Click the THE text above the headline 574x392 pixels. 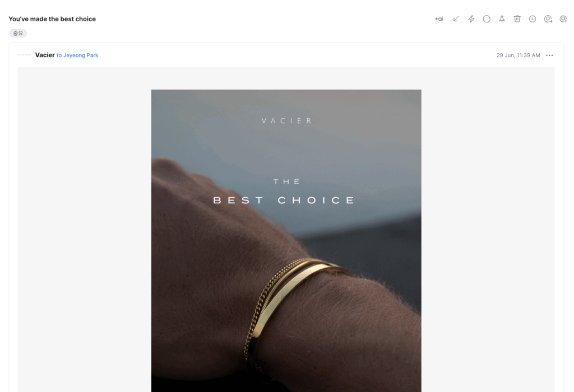coord(286,182)
